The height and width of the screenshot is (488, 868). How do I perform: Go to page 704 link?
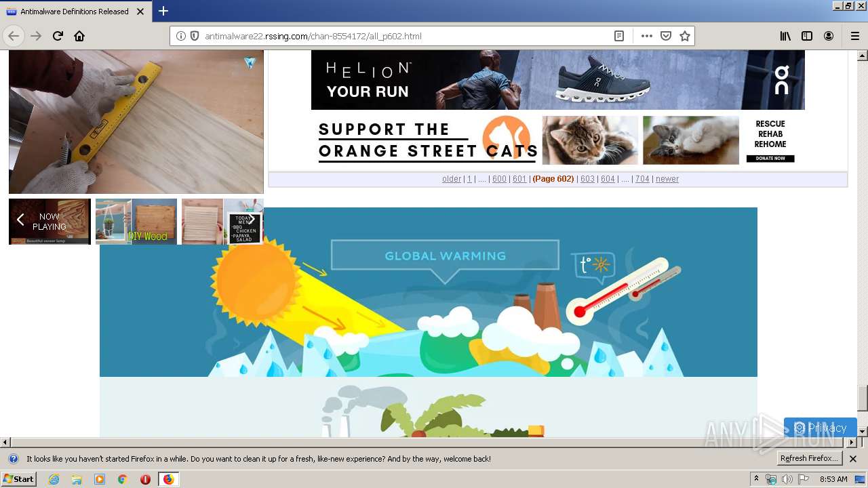pyautogui.click(x=642, y=179)
